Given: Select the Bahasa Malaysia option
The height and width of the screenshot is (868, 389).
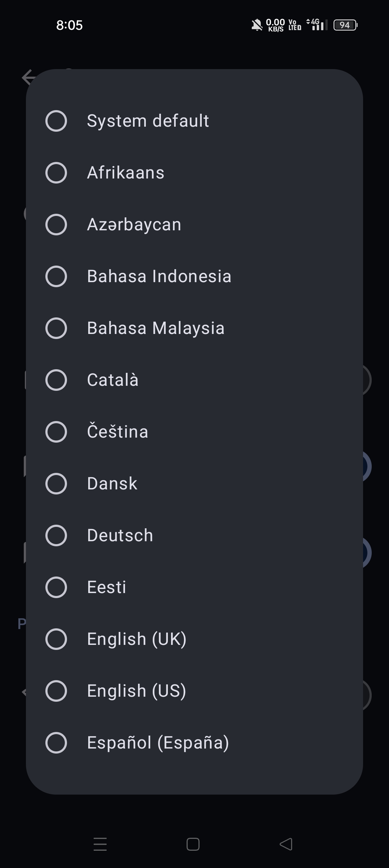Looking at the screenshot, I should (x=56, y=328).
